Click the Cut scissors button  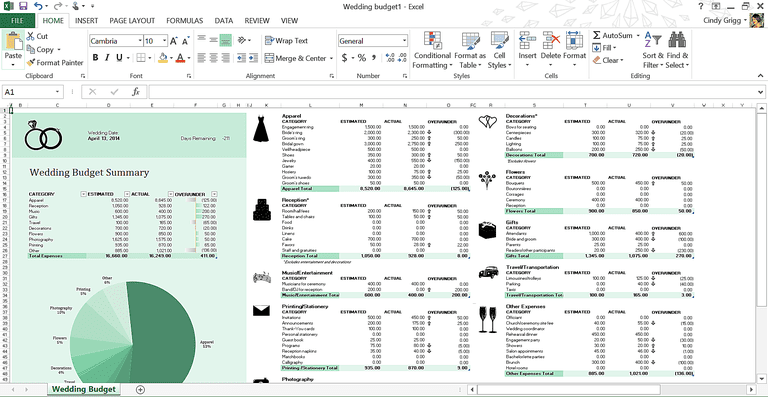click(37, 36)
